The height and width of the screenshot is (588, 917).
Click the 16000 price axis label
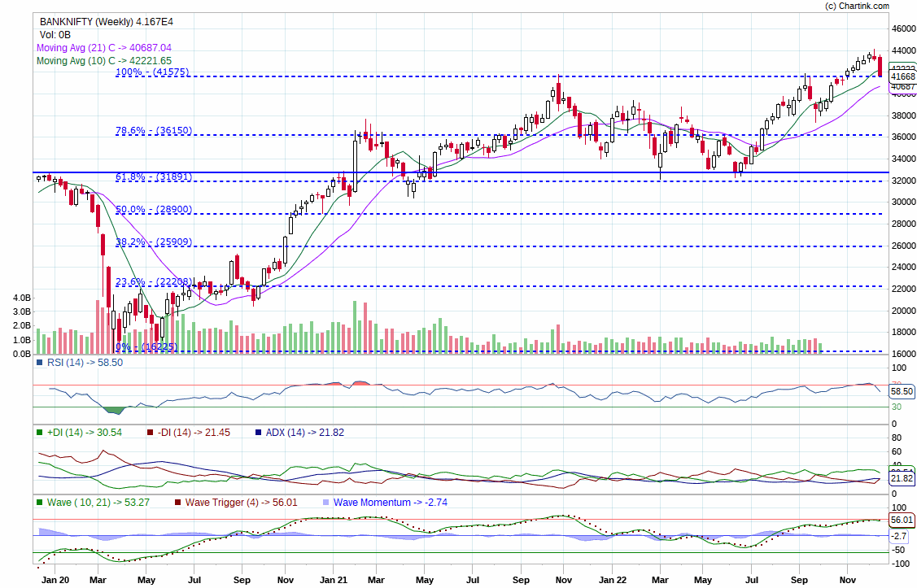click(903, 355)
